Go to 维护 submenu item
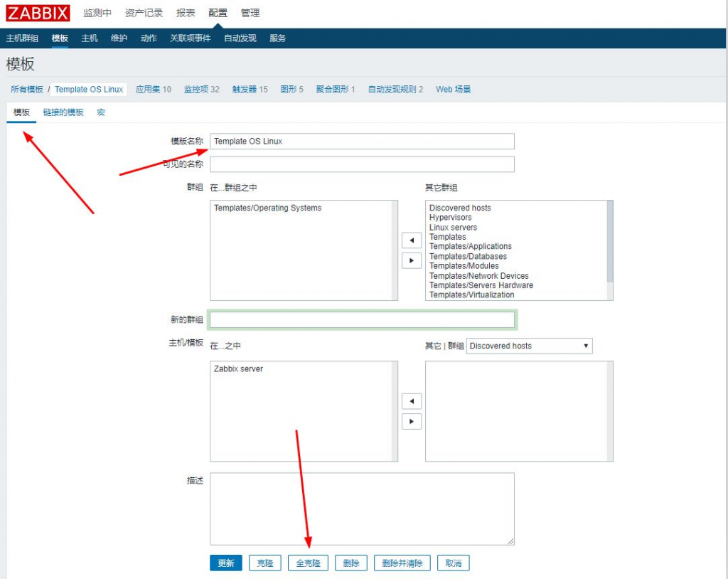The image size is (728, 579). (x=119, y=38)
